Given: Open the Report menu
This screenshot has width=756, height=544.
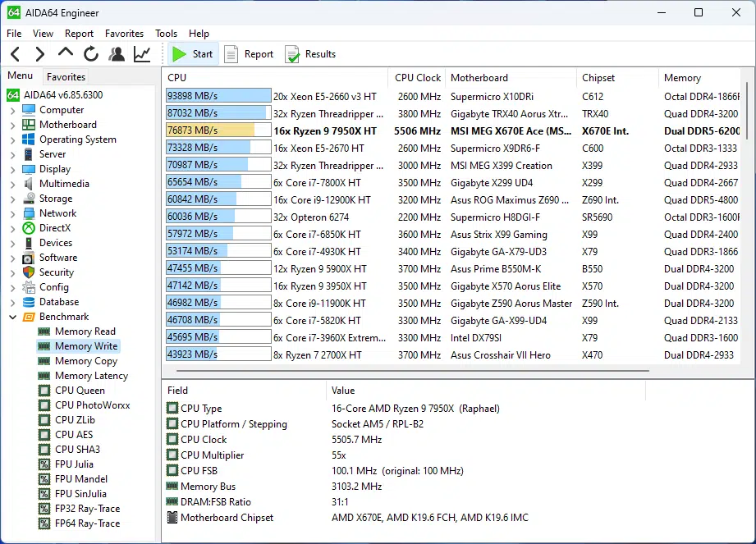Looking at the screenshot, I should tap(79, 34).
